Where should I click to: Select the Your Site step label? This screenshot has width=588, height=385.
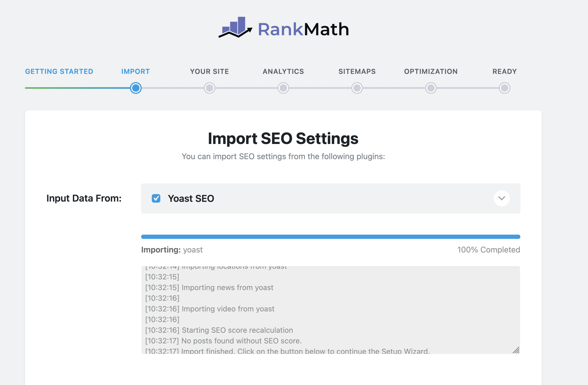(x=210, y=71)
